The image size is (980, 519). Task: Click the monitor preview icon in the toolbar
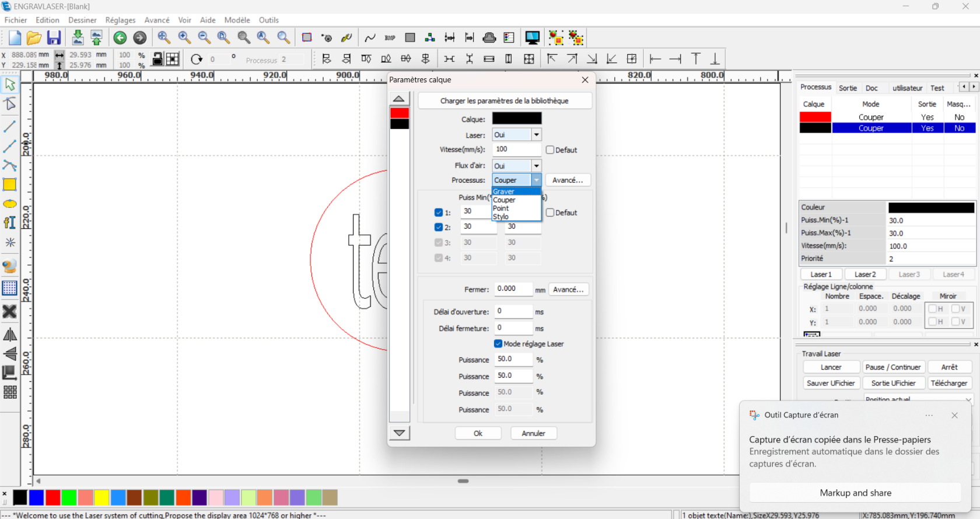click(533, 38)
